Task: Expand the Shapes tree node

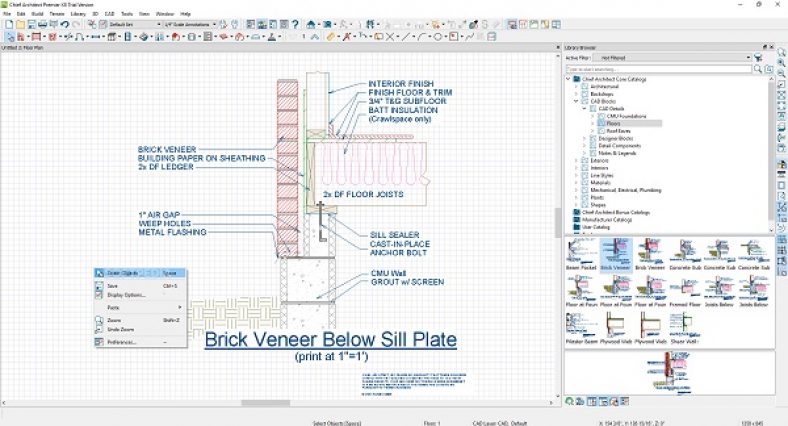Action: [x=576, y=204]
